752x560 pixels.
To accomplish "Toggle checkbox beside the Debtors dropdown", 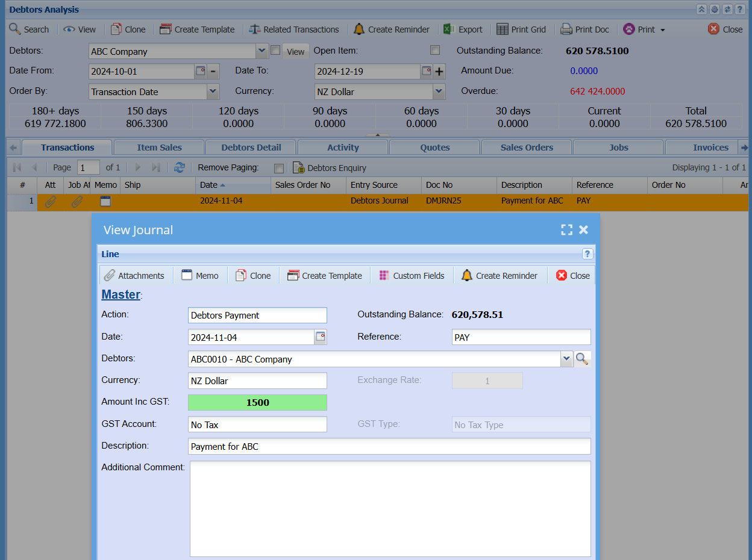I will tap(275, 51).
